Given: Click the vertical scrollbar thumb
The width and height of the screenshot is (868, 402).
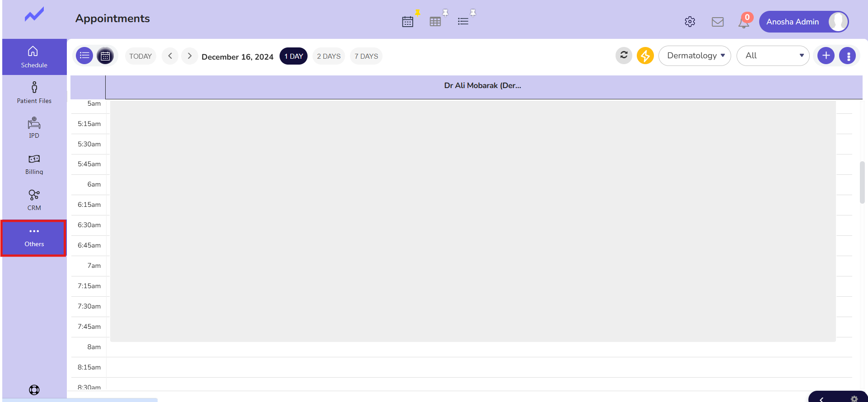Looking at the screenshot, I should tap(862, 182).
